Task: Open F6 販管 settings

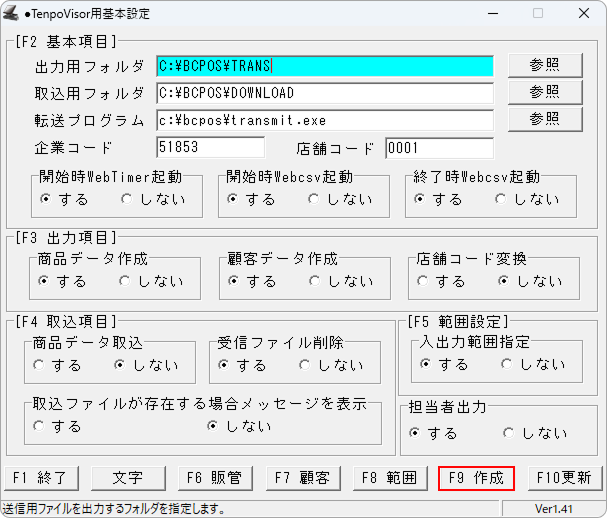Action: pos(217,477)
